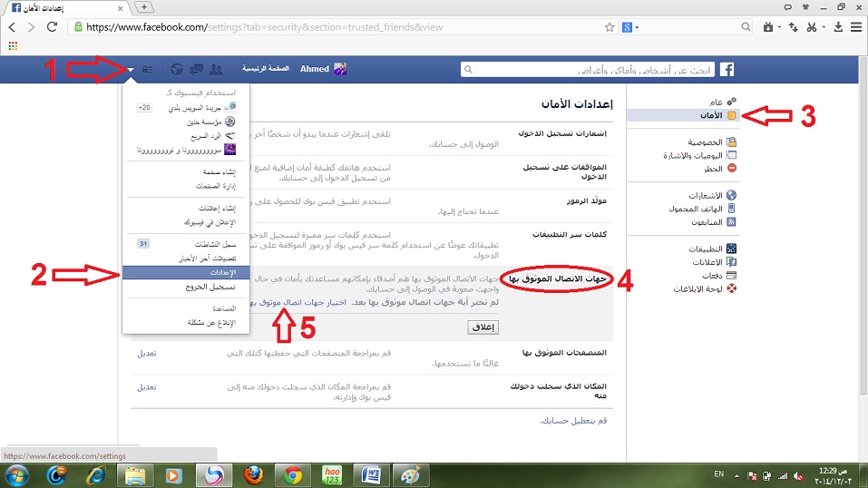The height and width of the screenshot is (488, 868).
Task: Click تعديل beside المكان الذي سجلت دخولك منه
Action: [147, 387]
